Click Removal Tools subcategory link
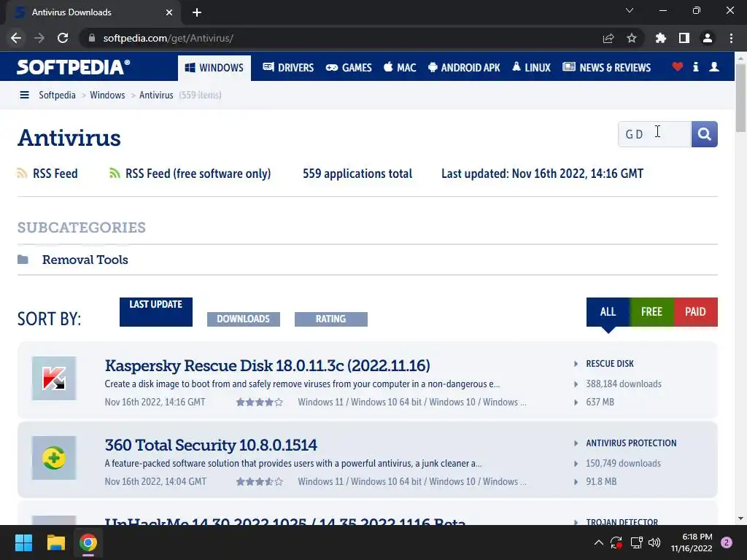 85,260
